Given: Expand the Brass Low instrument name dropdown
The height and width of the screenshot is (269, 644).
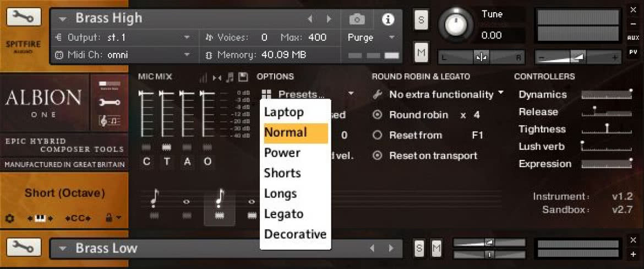Looking at the screenshot, I should (x=62, y=249).
